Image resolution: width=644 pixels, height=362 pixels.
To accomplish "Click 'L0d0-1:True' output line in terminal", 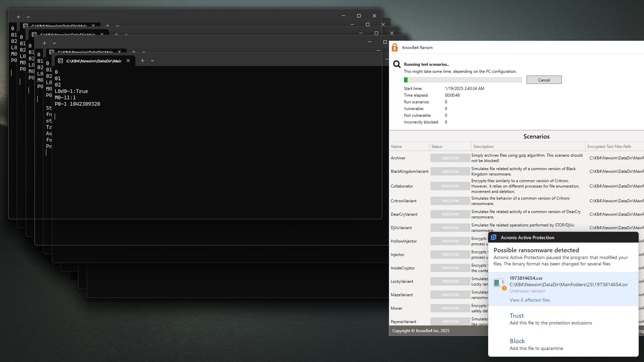I will [x=71, y=91].
